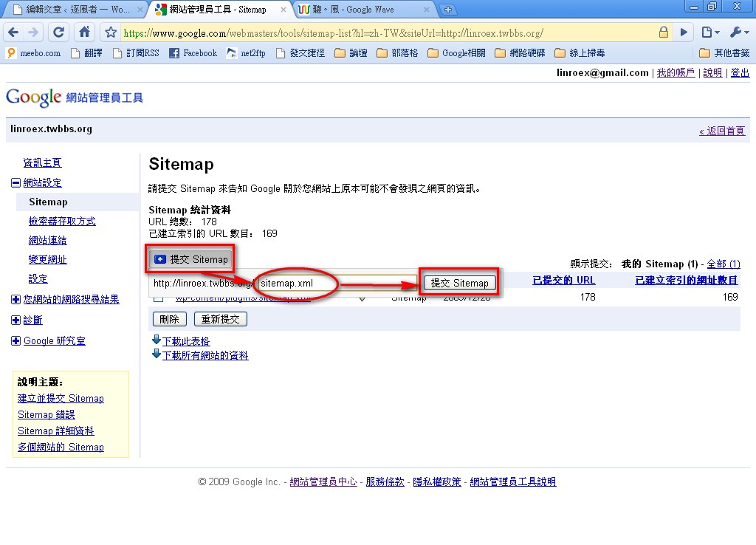Open 服務條款 footer link

385,481
